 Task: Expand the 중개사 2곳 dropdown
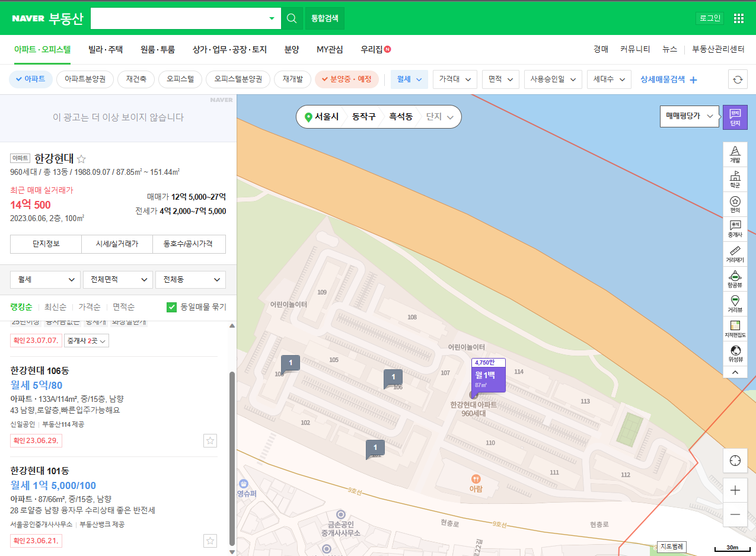pos(86,341)
